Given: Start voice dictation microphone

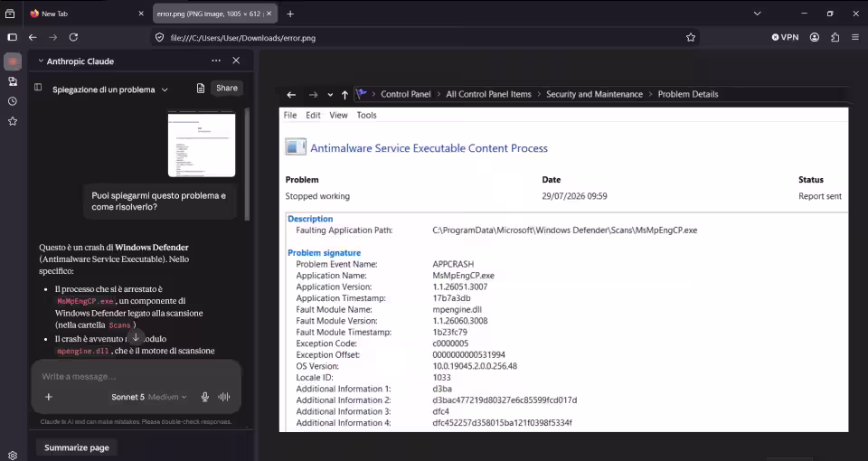Looking at the screenshot, I should coord(205,397).
